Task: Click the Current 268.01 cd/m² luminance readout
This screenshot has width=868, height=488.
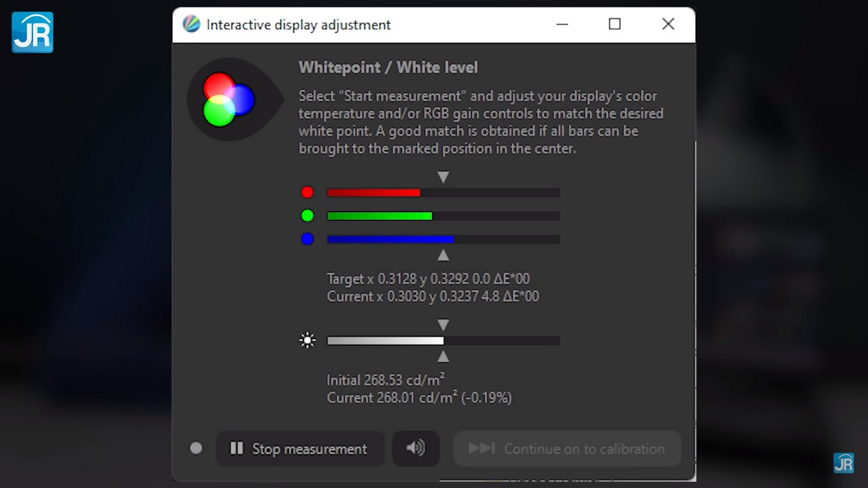Action: pos(418,397)
